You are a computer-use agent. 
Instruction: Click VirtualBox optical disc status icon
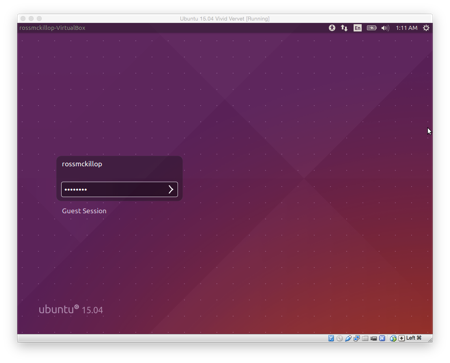[339, 338]
